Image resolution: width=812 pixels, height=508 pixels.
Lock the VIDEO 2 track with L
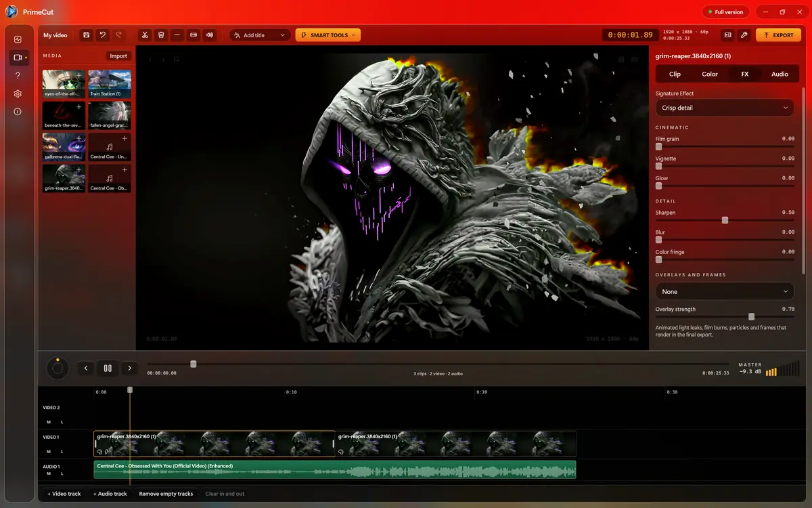pyautogui.click(x=62, y=422)
